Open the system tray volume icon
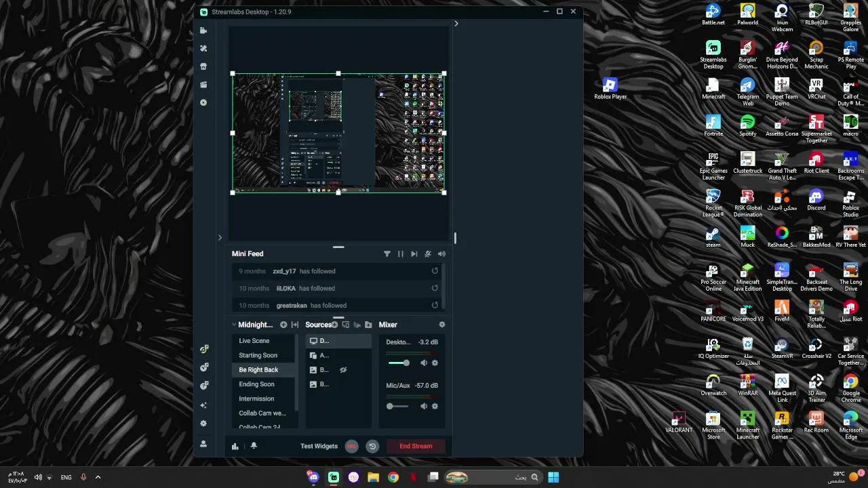Image resolution: width=868 pixels, height=488 pixels. coord(38,477)
